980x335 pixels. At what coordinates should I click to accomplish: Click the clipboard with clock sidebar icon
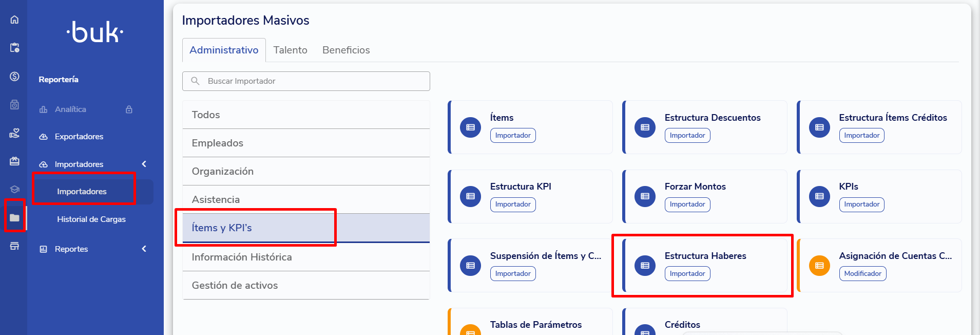click(14, 48)
